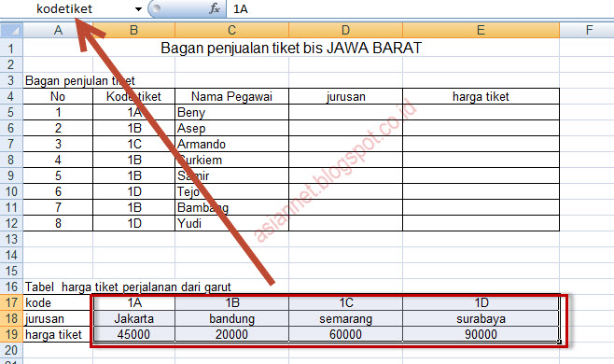Viewport: 614px width, 364px height.
Task: Select the empty harga tiket cell in Yudi's row
Action: [481, 223]
